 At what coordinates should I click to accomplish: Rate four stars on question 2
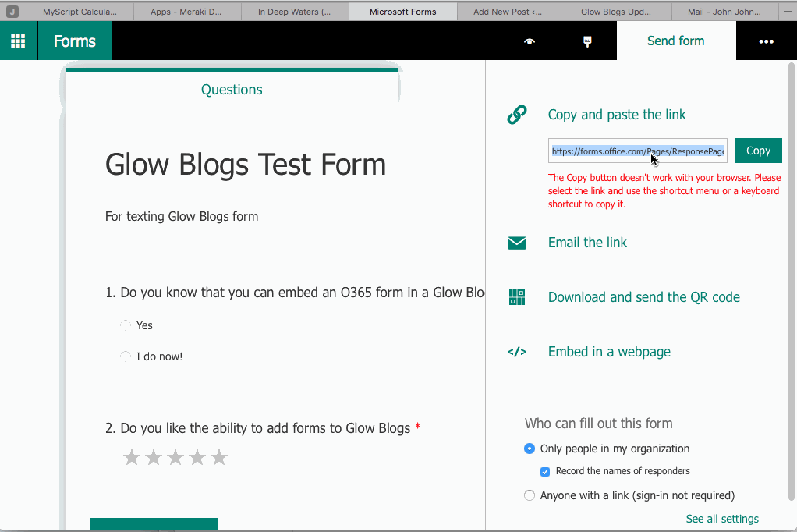pyautogui.click(x=197, y=457)
